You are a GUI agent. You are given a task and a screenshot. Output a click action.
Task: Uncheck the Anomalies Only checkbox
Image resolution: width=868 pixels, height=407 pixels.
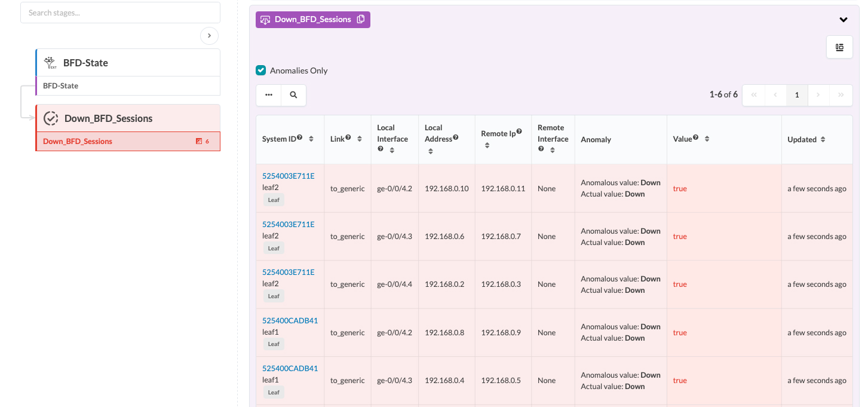pyautogui.click(x=260, y=71)
